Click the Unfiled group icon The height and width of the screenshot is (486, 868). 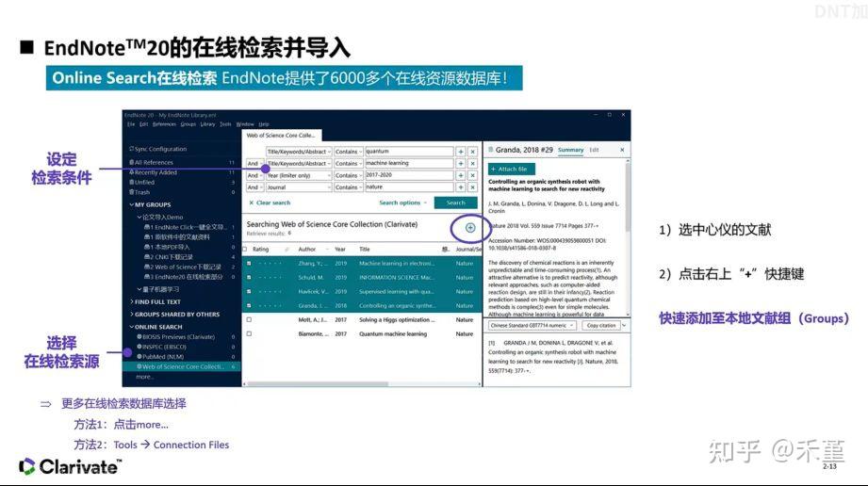[132, 182]
